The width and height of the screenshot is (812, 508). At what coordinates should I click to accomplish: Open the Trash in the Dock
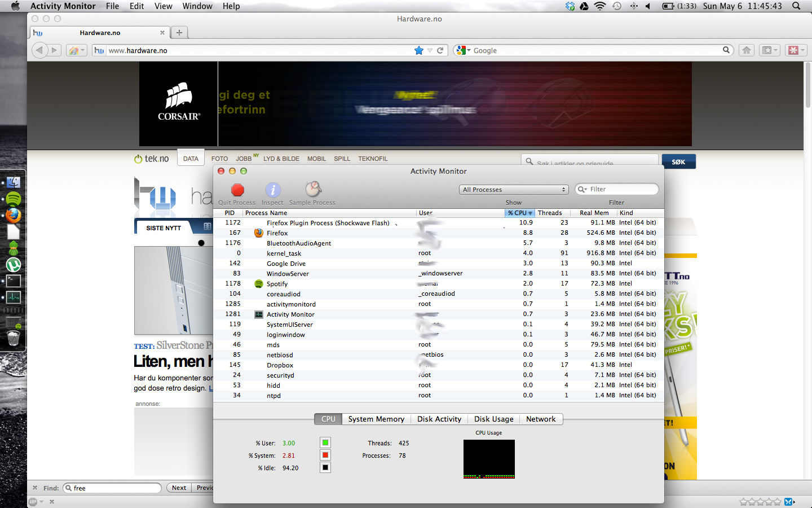pyautogui.click(x=14, y=338)
